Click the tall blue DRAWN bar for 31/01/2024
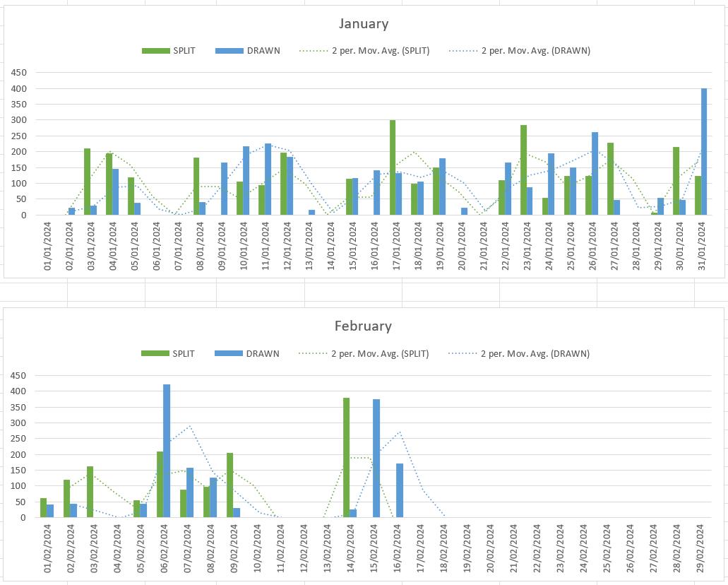The width and height of the screenshot is (728, 585). 704,151
